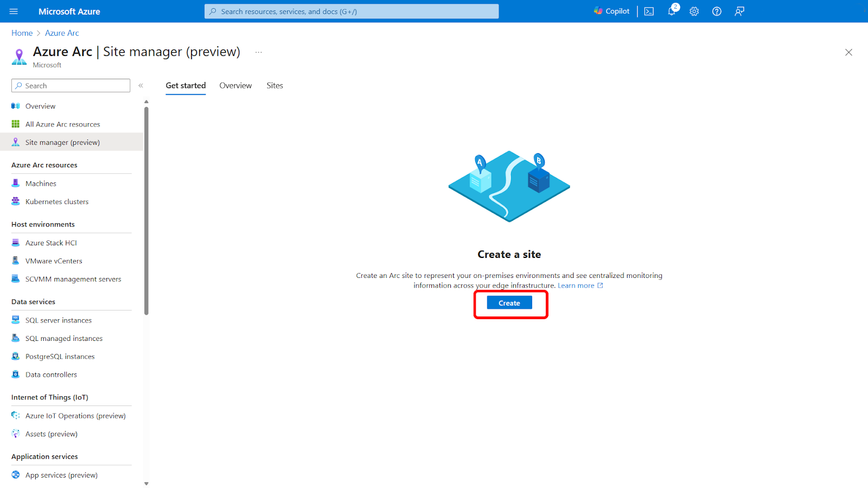Click the SQL managed instances icon
The height and width of the screenshot is (488, 868).
16,338
